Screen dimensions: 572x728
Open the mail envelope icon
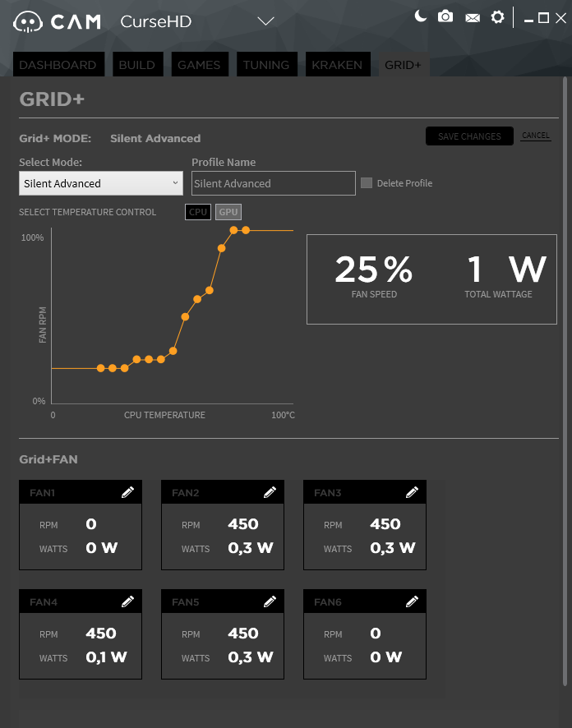point(473,17)
